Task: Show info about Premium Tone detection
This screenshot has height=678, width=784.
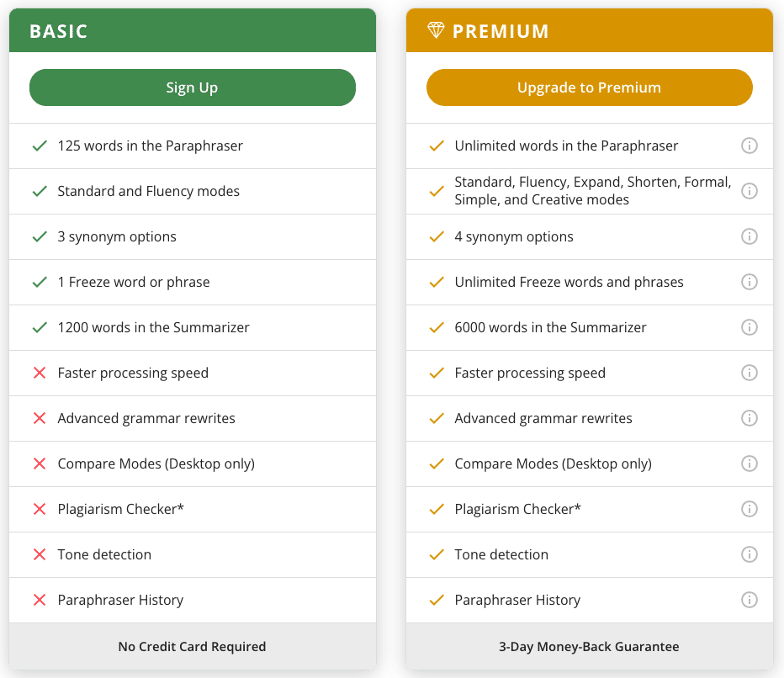Action: [x=749, y=554]
